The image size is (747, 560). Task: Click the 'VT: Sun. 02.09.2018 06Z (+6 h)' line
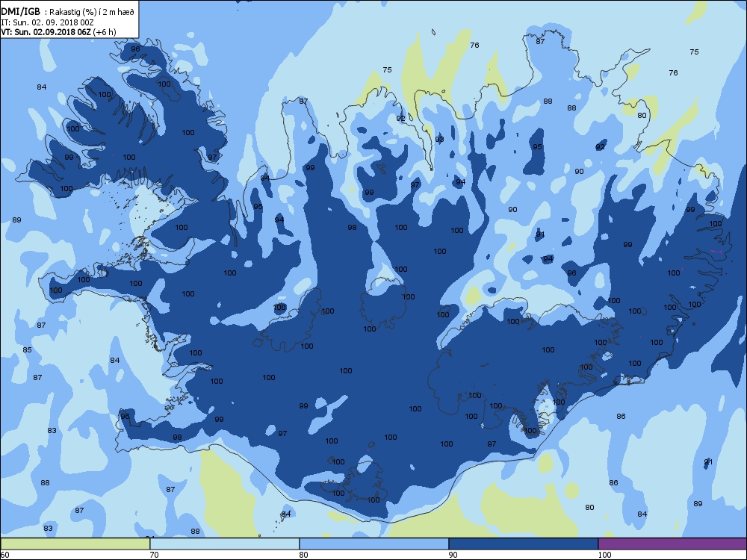pos(58,32)
